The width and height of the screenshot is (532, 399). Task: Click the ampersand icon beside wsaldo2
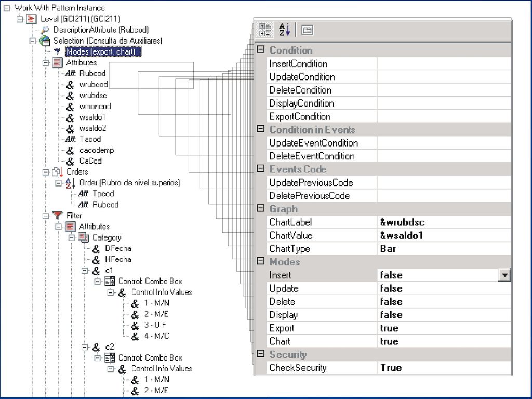[70, 128]
